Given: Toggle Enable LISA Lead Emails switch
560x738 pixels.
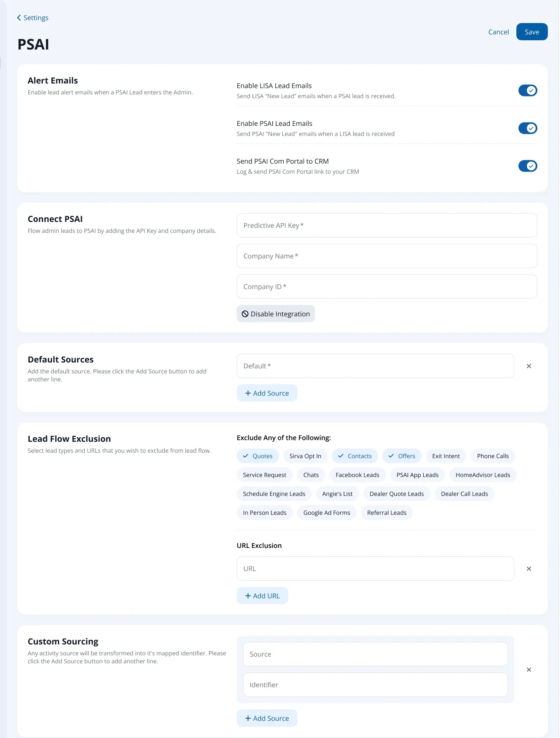Looking at the screenshot, I should 527,91.
